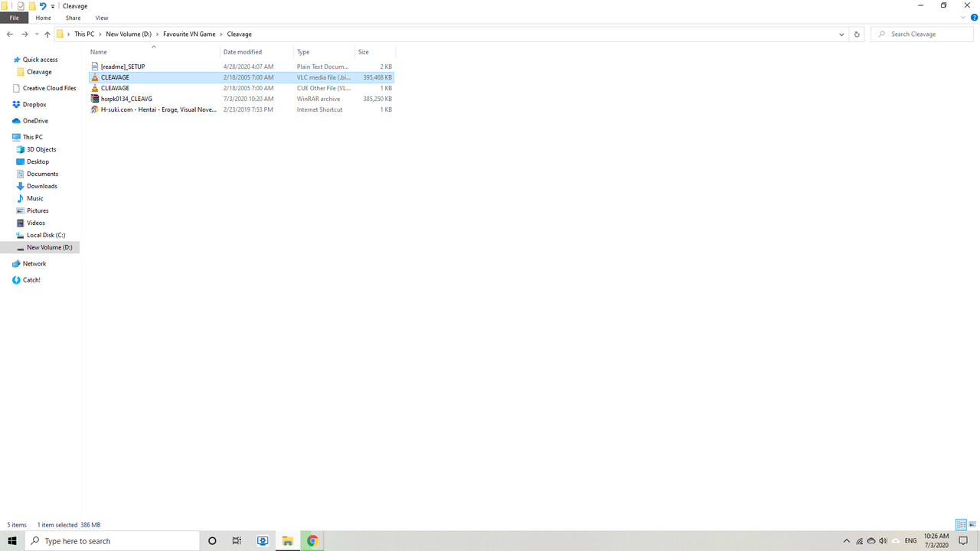
Task: Open the Properties checkbox icon in title bar
Action: click(x=19, y=5)
